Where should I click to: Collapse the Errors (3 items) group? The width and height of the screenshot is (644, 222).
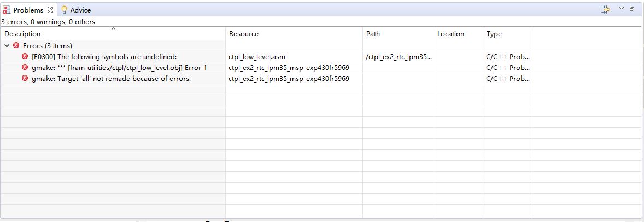(x=7, y=46)
